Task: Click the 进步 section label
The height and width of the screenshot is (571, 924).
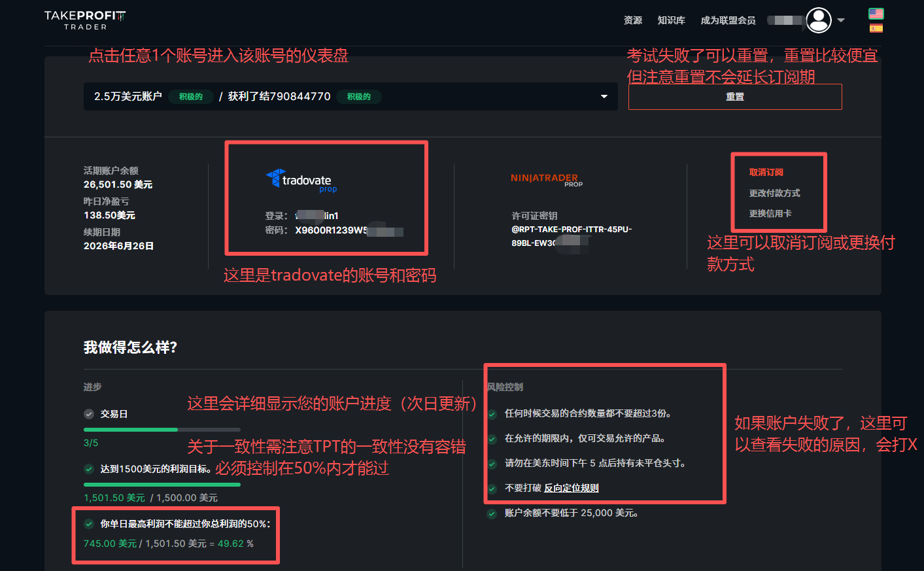Action: point(92,387)
